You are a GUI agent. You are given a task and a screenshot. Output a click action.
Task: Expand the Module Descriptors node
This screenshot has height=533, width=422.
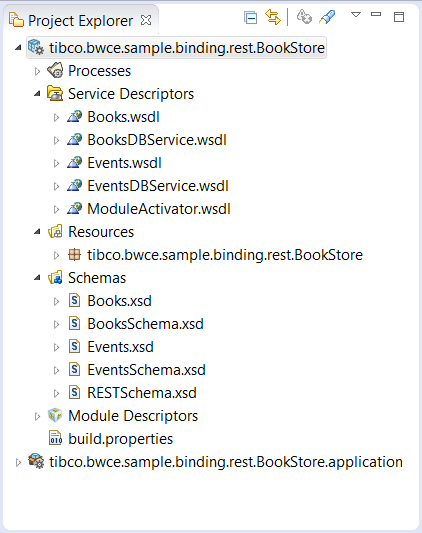click(37, 416)
